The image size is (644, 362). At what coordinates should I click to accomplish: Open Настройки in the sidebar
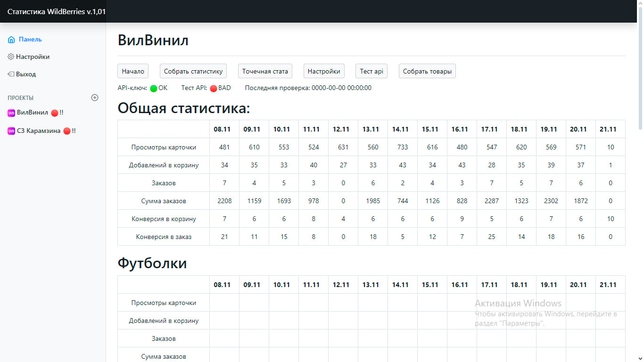[x=33, y=57]
